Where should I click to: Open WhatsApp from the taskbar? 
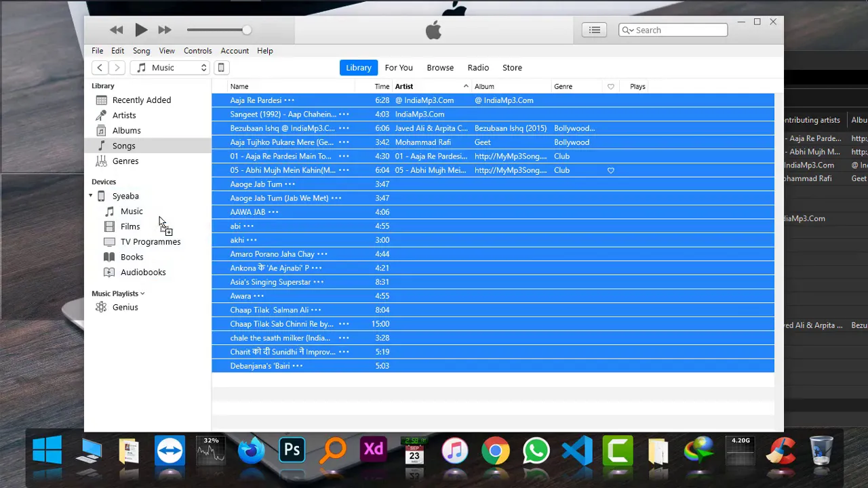tap(536, 450)
